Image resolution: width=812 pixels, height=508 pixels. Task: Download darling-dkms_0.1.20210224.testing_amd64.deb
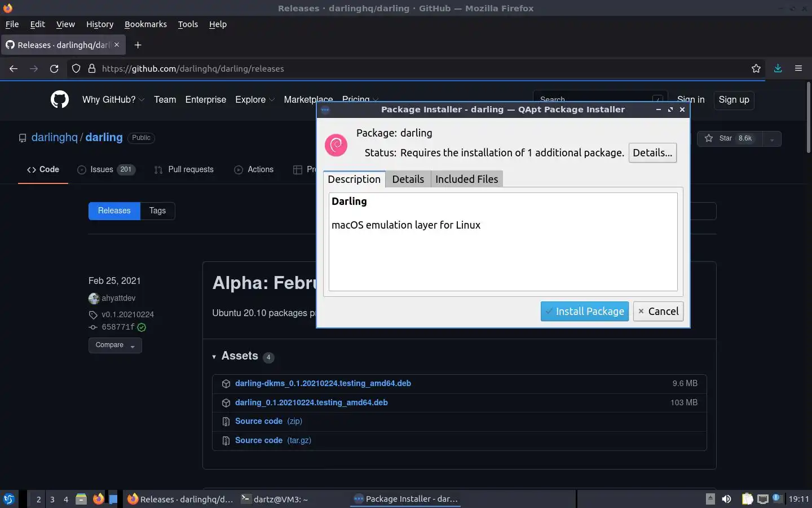[x=323, y=383]
